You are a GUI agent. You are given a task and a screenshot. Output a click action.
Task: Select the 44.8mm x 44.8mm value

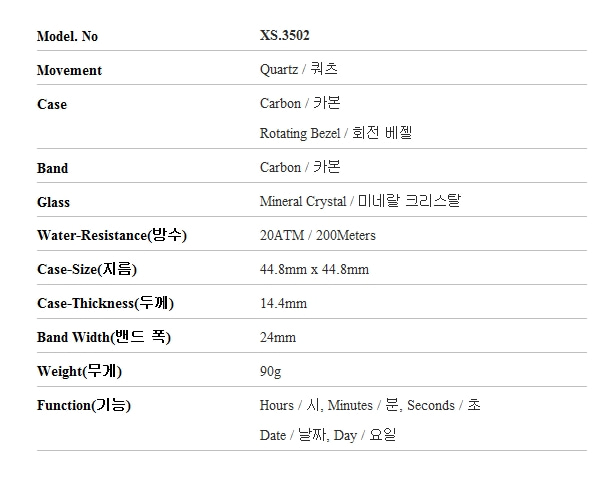point(314,270)
